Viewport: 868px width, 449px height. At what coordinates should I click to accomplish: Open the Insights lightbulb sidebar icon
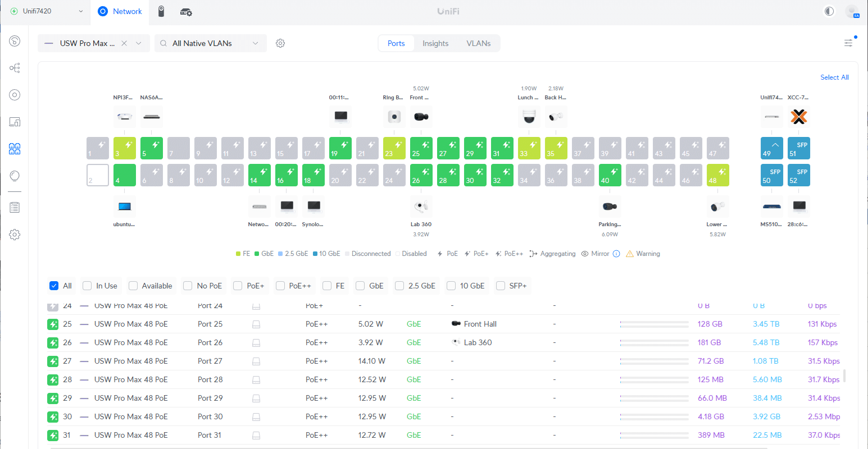15,176
